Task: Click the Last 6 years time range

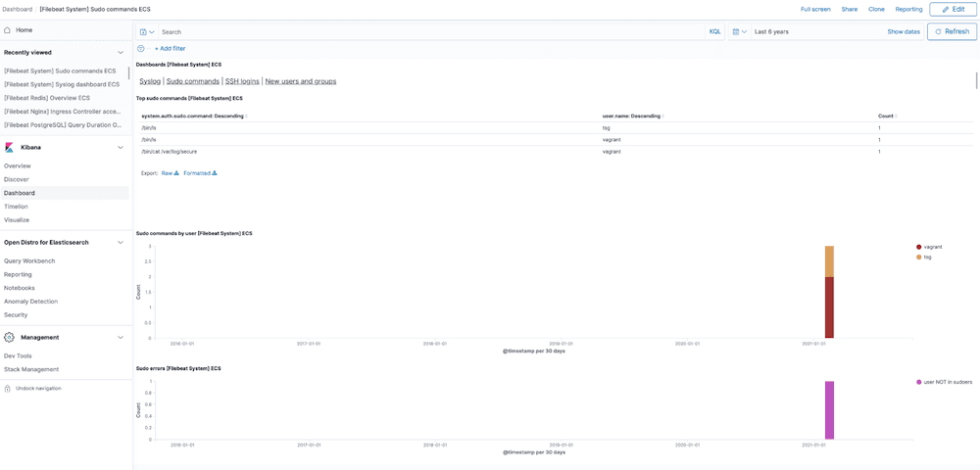Action: 770,32
